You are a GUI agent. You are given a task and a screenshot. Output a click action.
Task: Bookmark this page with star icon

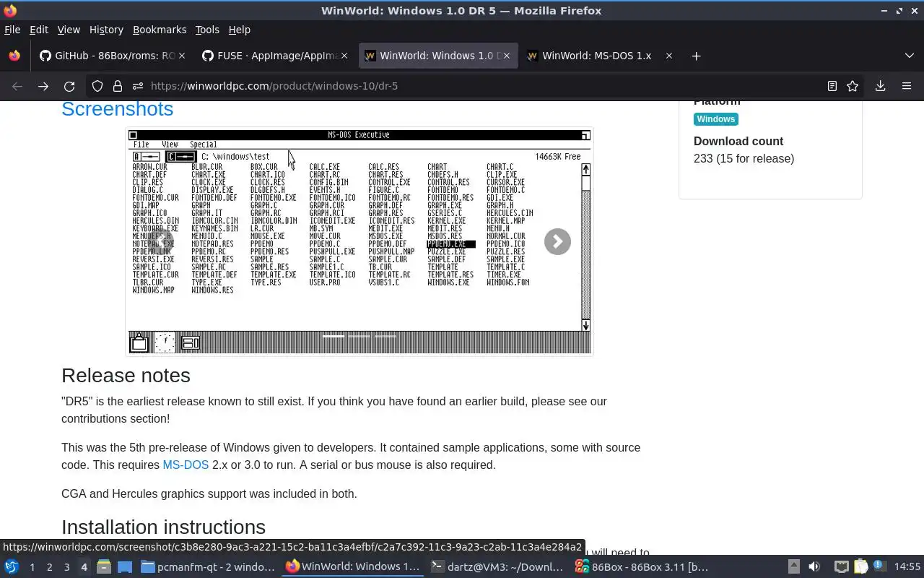(x=853, y=86)
